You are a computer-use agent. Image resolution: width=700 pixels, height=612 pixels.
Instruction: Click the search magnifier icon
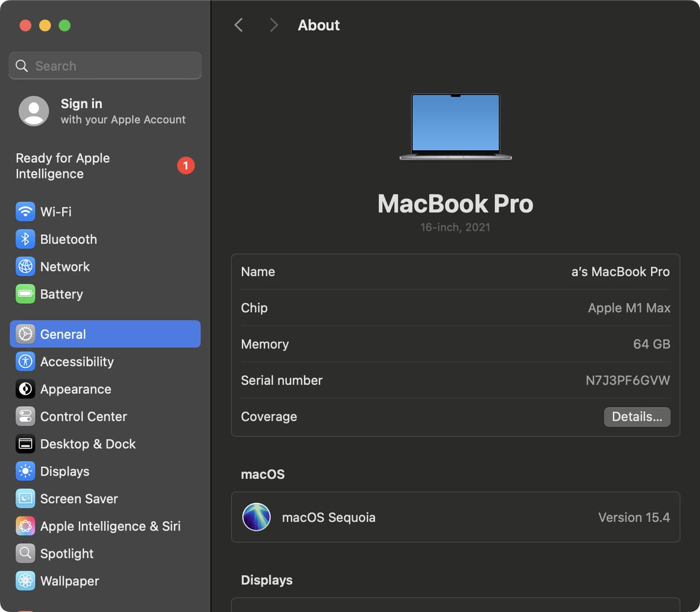[x=22, y=66]
